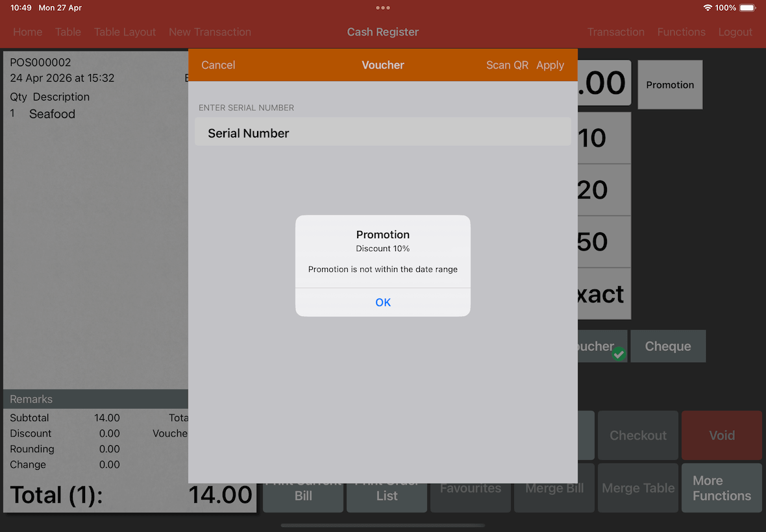
Task: Tap the Subtotal 14.00 row
Action: (64, 418)
